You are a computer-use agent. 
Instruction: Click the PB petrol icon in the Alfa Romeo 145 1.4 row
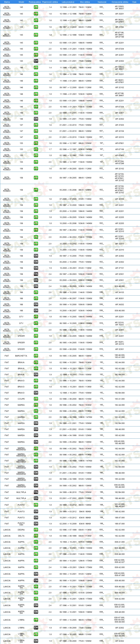[x=36, y=7]
